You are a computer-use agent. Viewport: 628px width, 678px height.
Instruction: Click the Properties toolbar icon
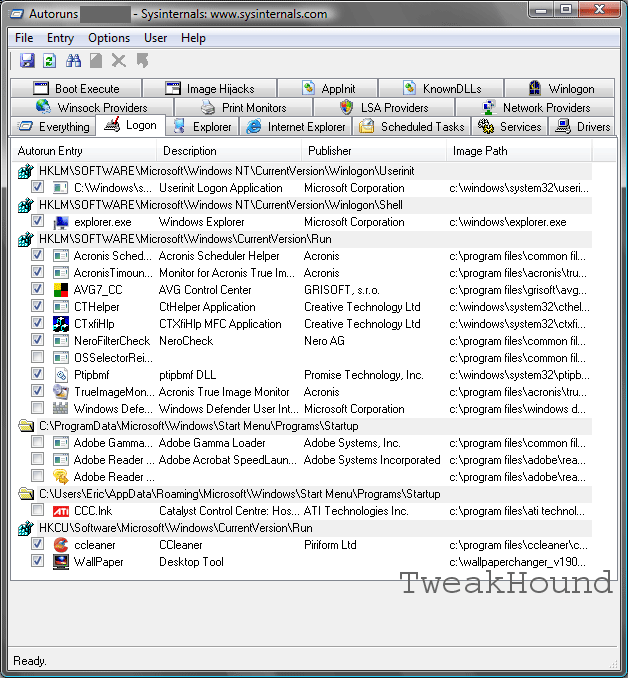96,61
